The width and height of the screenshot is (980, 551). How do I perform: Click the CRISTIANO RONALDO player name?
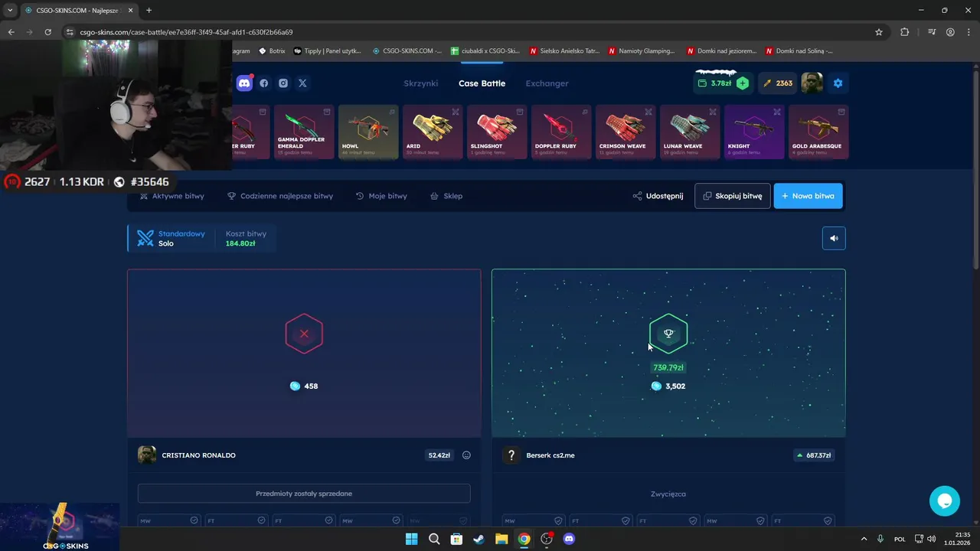coord(198,455)
